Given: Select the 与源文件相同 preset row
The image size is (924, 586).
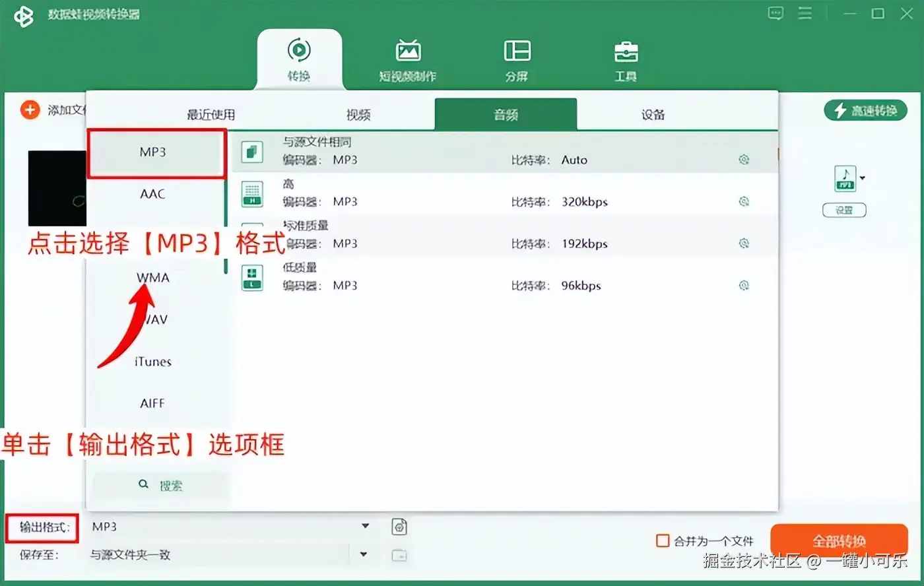Looking at the screenshot, I should (x=505, y=152).
